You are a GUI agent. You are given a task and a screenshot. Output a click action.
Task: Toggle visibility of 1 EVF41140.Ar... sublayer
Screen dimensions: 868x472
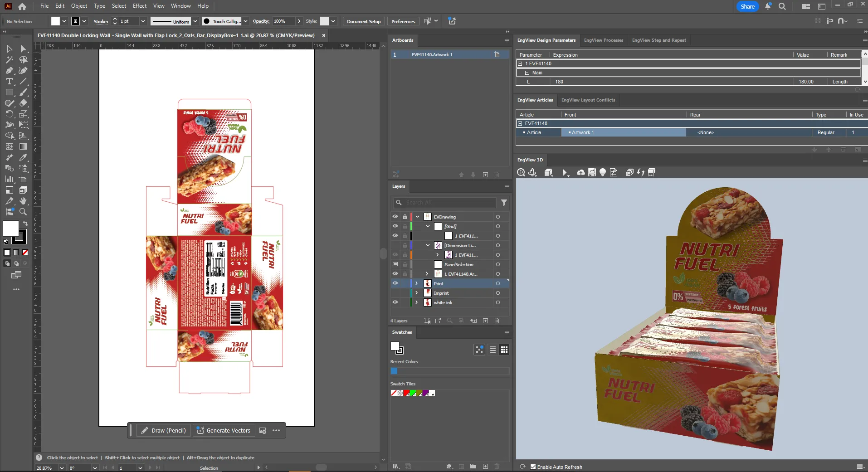(395, 274)
